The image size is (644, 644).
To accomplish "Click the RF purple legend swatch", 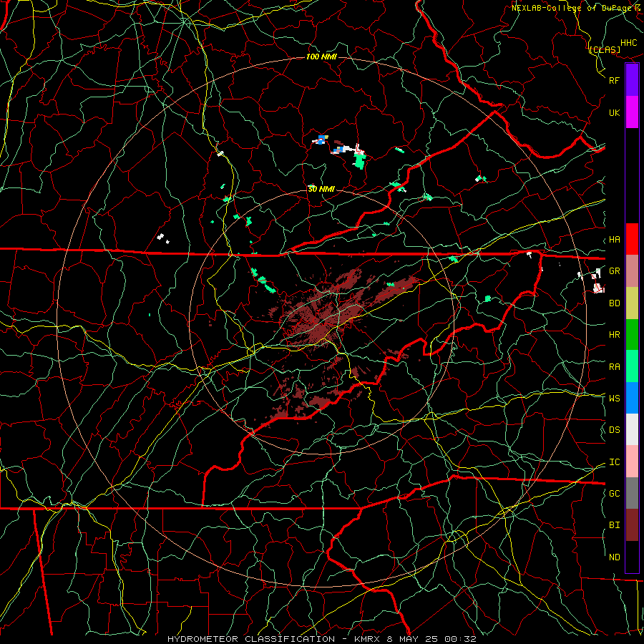I will 632,80.
